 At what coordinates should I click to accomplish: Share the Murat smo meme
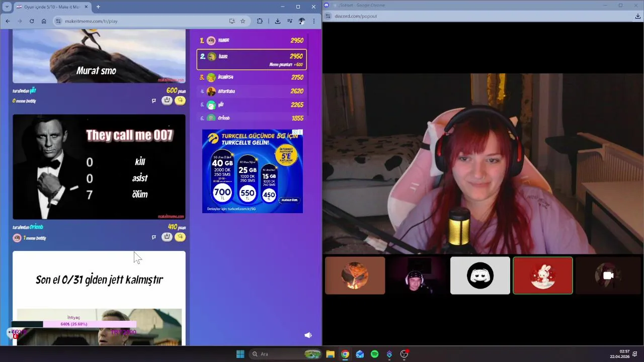tap(167, 100)
